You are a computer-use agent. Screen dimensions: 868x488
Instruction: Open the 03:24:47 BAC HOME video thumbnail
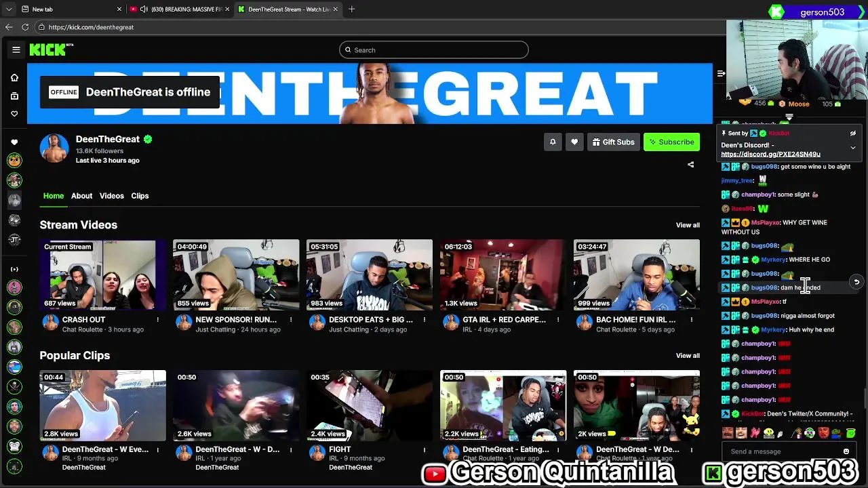pyautogui.click(x=637, y=274)
